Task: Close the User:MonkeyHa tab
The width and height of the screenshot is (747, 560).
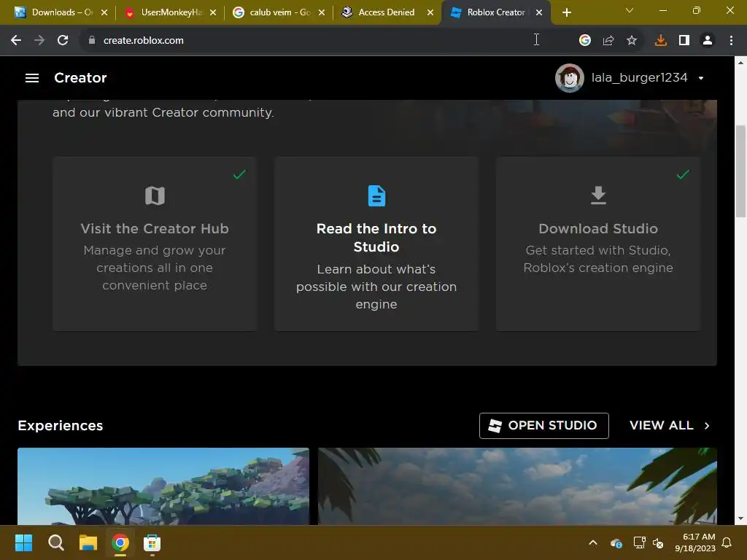Action: [213, 12]
